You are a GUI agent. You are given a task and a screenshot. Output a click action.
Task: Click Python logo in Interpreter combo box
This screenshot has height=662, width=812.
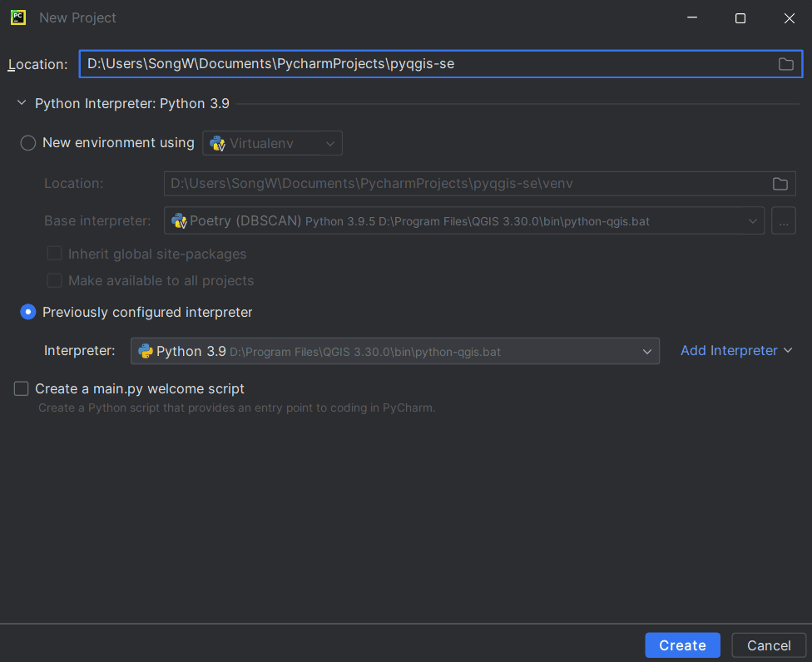(x=146, y=352)
